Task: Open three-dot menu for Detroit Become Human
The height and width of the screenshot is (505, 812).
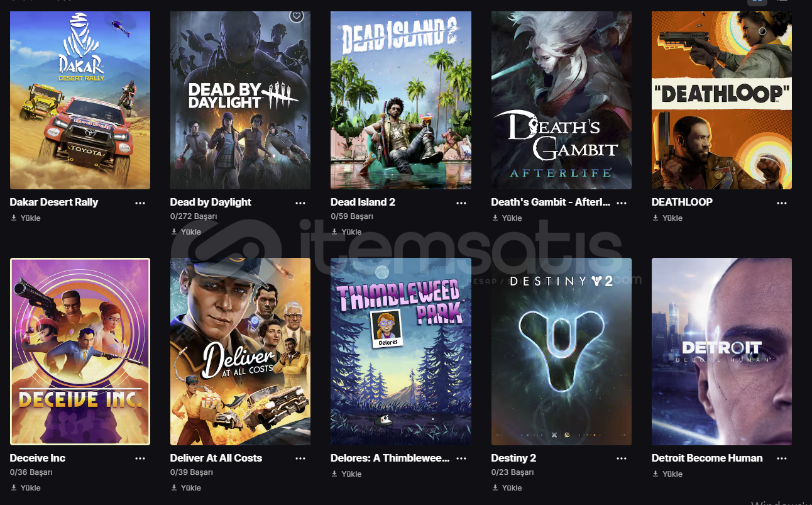Action: (x=782, y=459)
